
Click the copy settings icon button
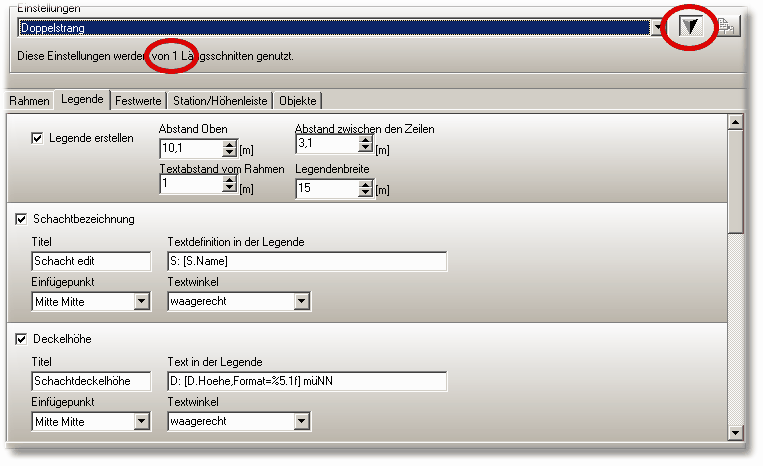727,28
